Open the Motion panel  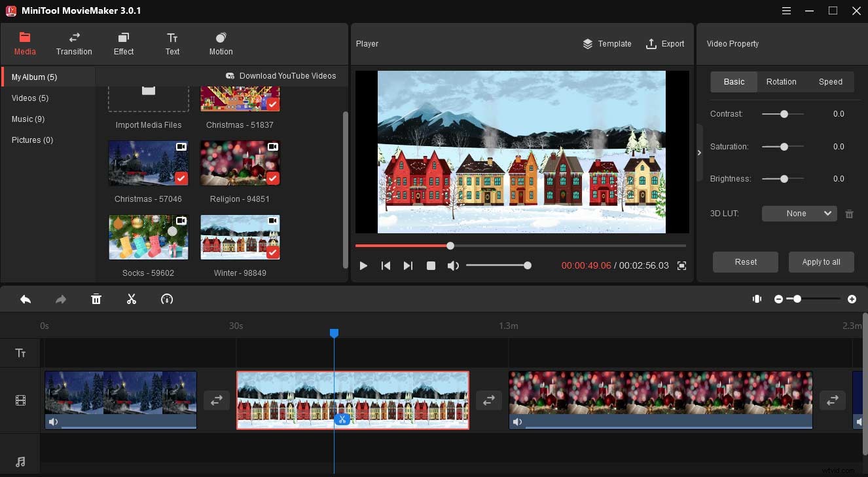[220, 43]
